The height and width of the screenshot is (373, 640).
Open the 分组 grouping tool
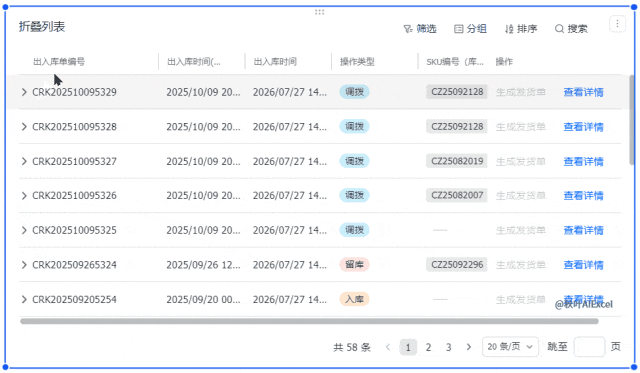pos(470,29)
